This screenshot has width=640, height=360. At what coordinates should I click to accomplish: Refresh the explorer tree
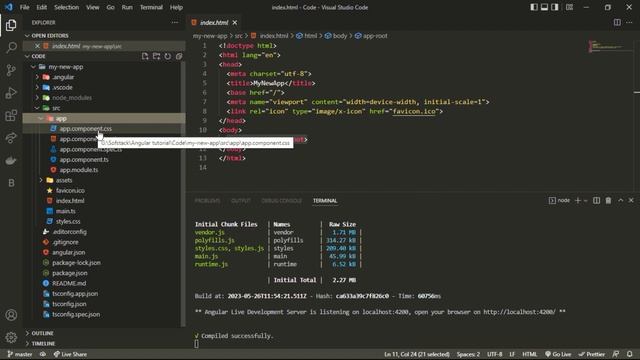(168, 56)
